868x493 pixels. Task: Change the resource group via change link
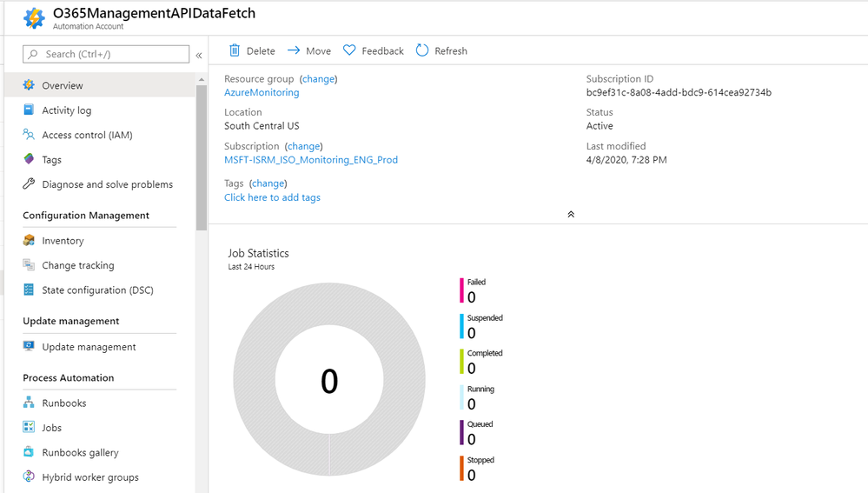[x=318, y=78]
